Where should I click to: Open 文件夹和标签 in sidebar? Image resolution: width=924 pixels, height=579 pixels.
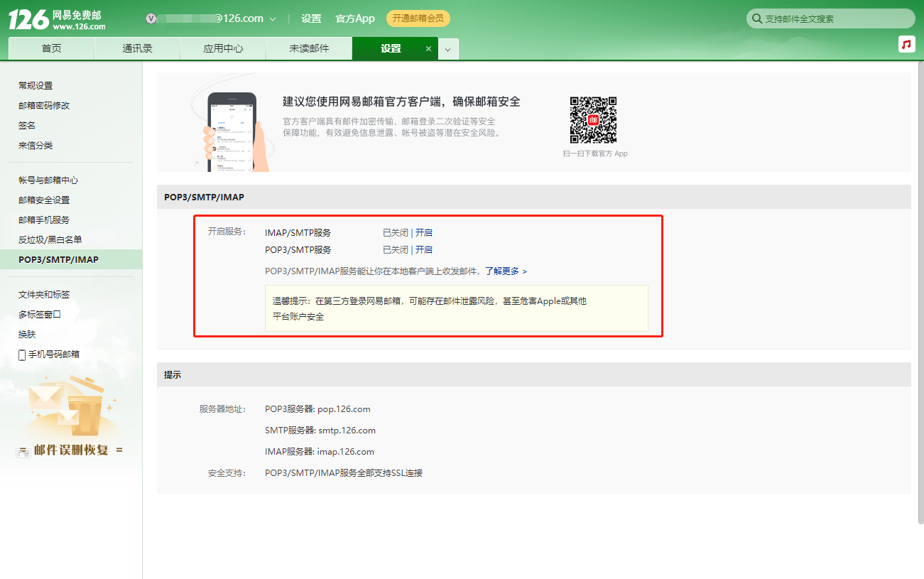coord(44,295)
